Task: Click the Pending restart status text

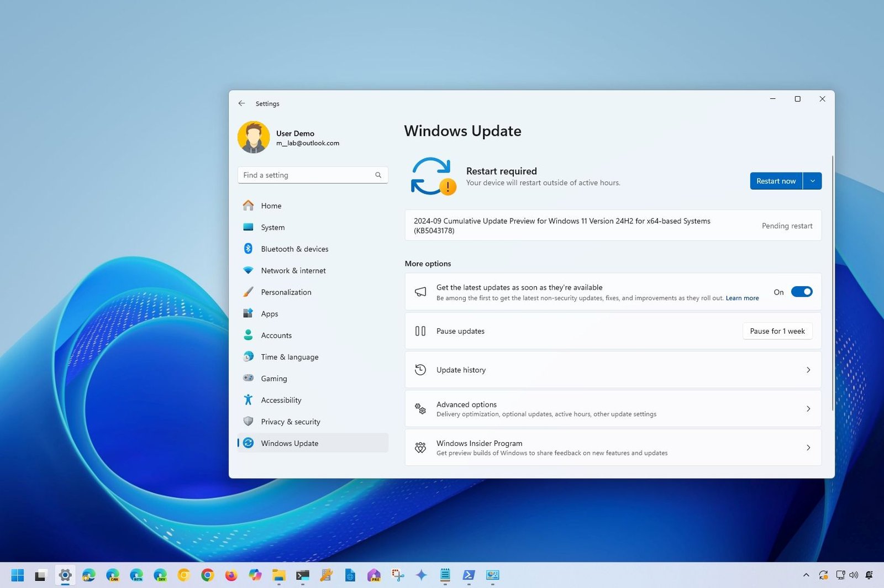Action: tap(787, 225)
